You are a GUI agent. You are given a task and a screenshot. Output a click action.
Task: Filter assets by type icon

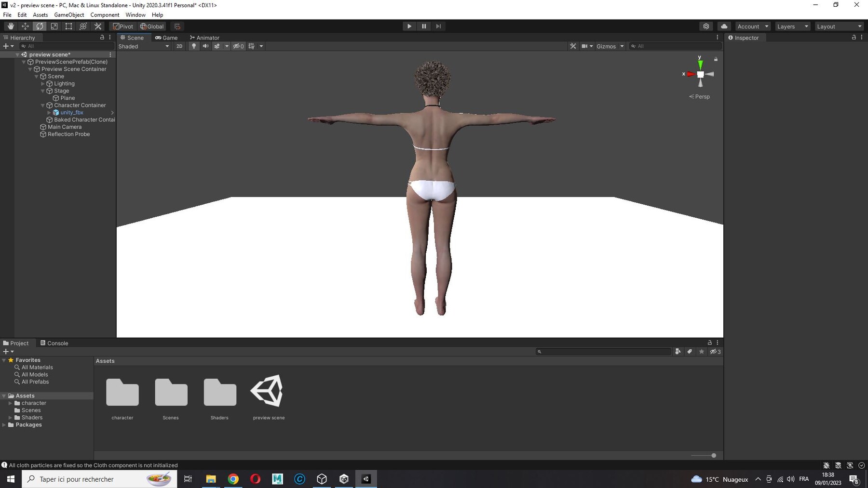click(678, 352)
